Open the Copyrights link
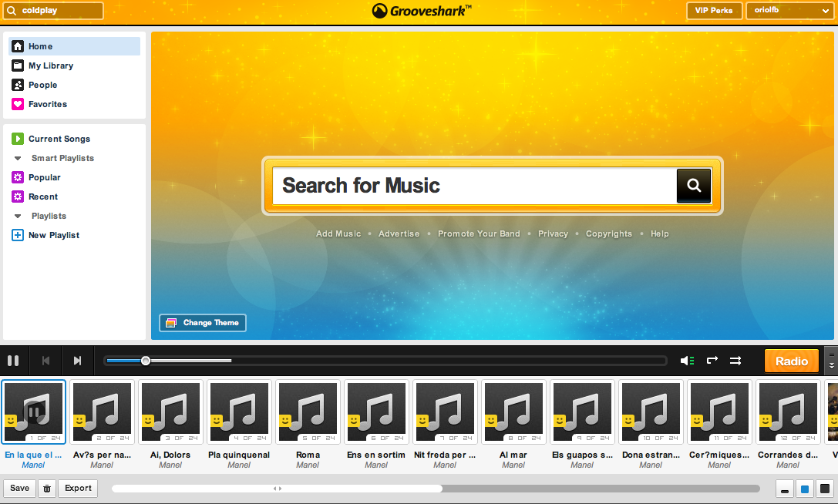838x504 pixels. pos(609,234)
